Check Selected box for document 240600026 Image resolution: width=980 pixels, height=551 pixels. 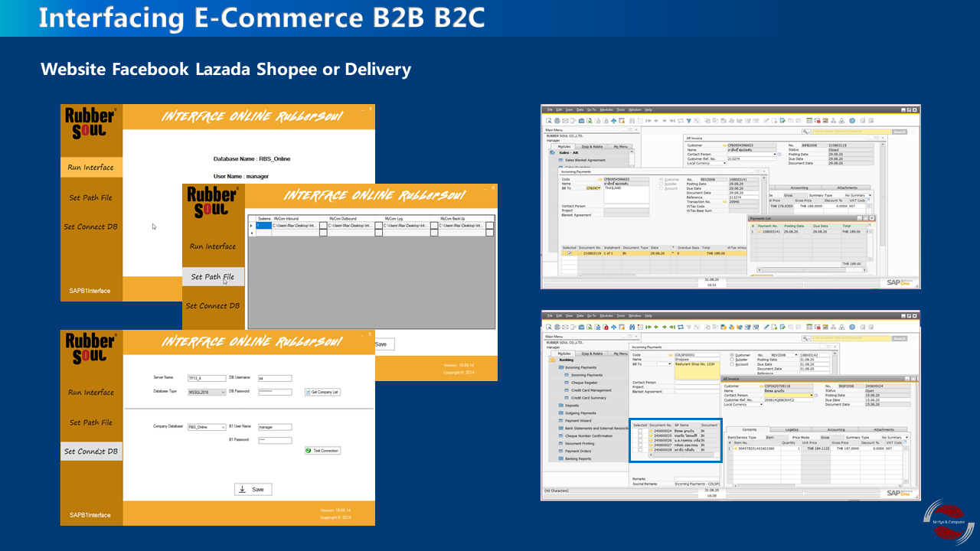coord(640,440)
